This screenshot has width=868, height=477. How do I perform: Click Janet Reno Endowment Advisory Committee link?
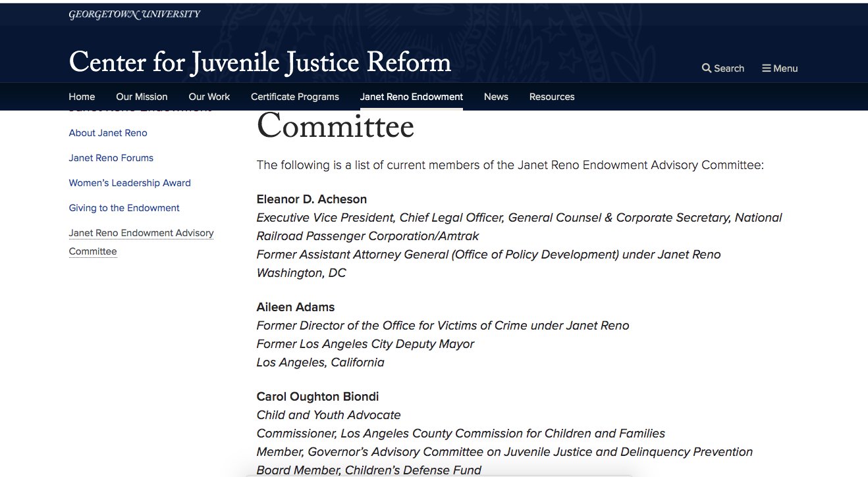[x=142, y=242]
